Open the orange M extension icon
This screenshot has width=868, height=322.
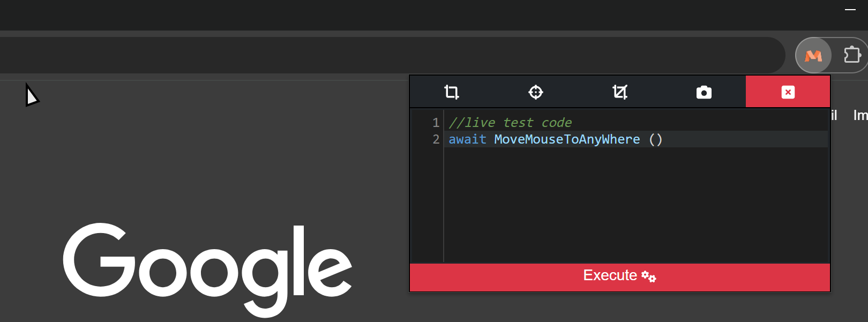click(813, 55)
